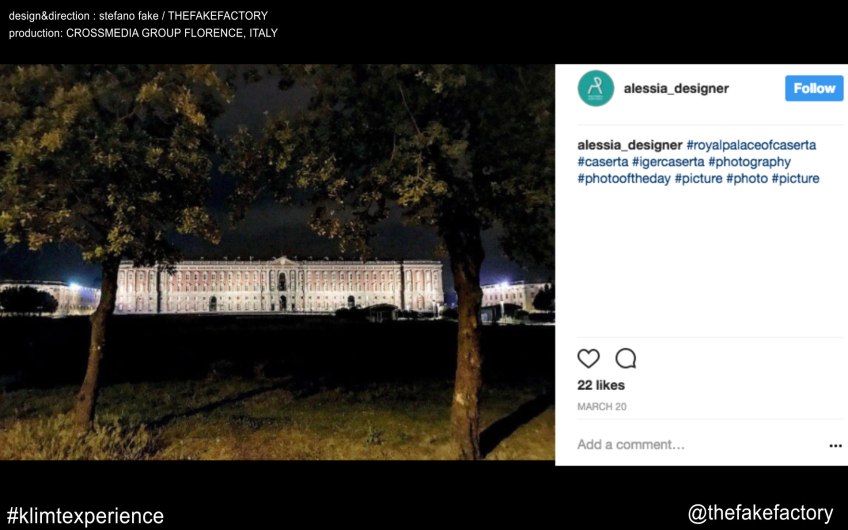848x530 pixels.
Task: Click the MARCH 20 post date
Action: tap(601, 407)
